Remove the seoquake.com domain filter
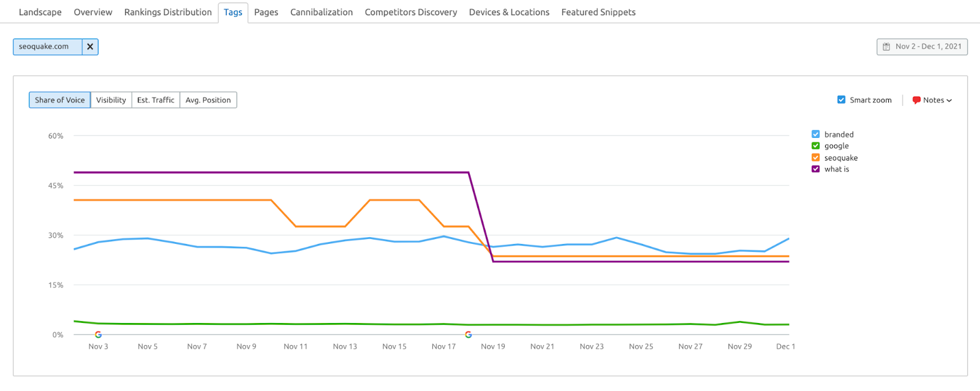Viewport: 980px width, 391px height. tap(90, 47)
